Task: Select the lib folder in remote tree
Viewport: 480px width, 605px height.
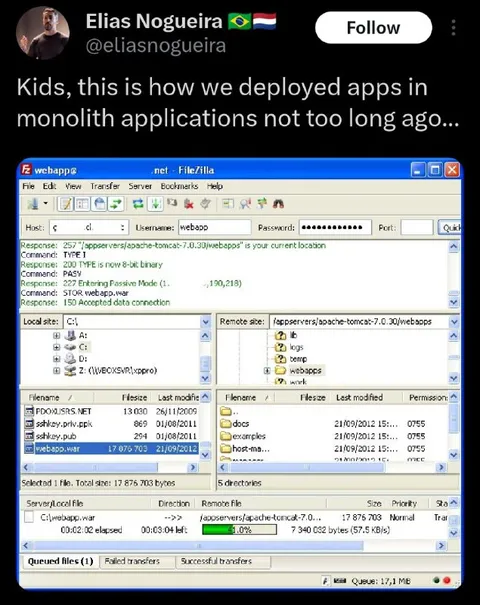Action: [293, 335]
